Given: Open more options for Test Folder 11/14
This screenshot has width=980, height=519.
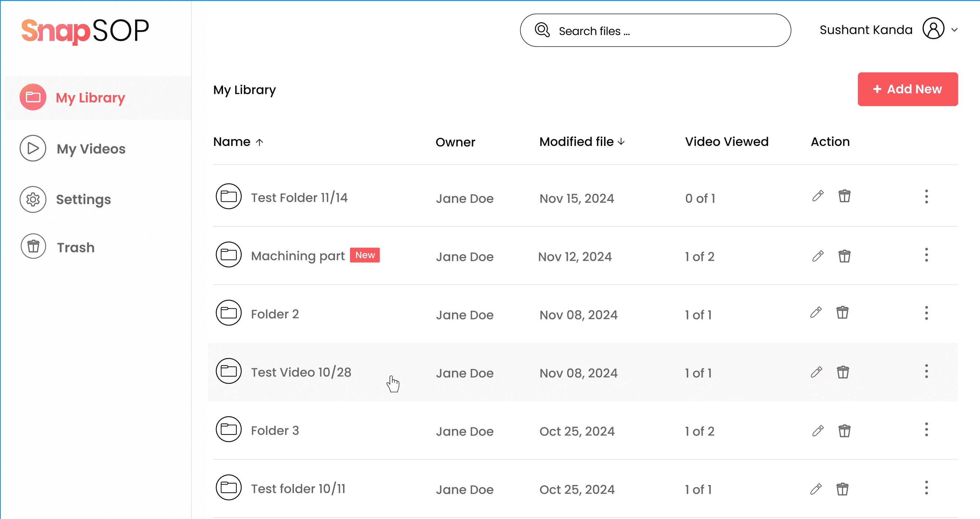Looking at the screenshot, I should pyautogui.click(x=926, y=197).
